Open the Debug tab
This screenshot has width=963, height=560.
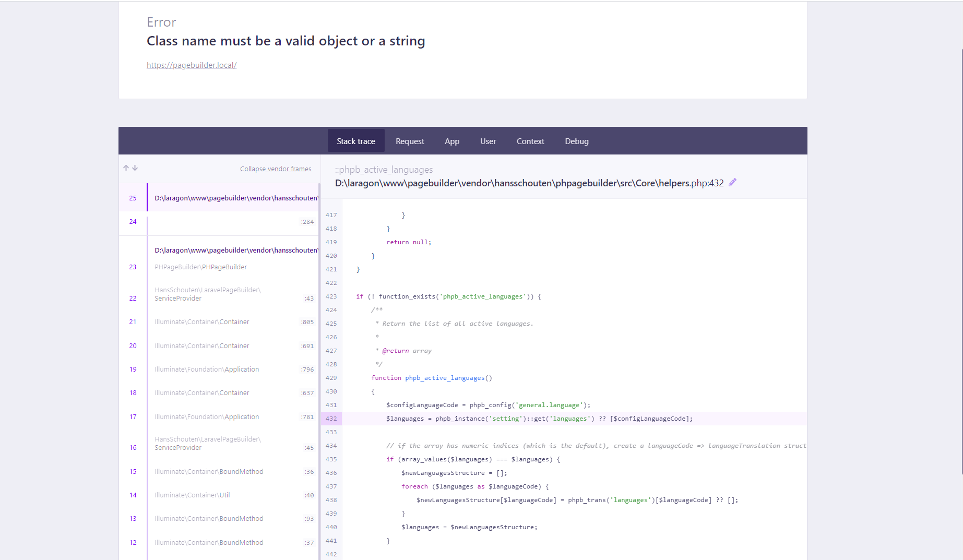[x=576, y=141]
